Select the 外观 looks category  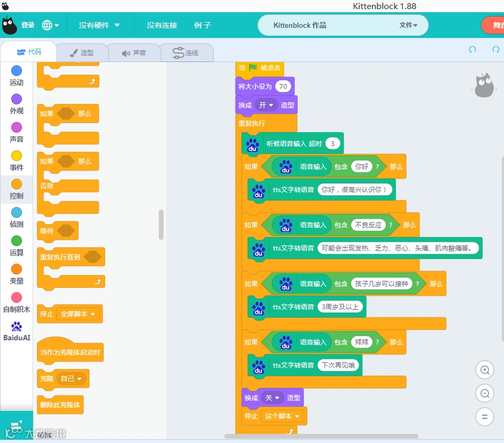click(16, 104)
